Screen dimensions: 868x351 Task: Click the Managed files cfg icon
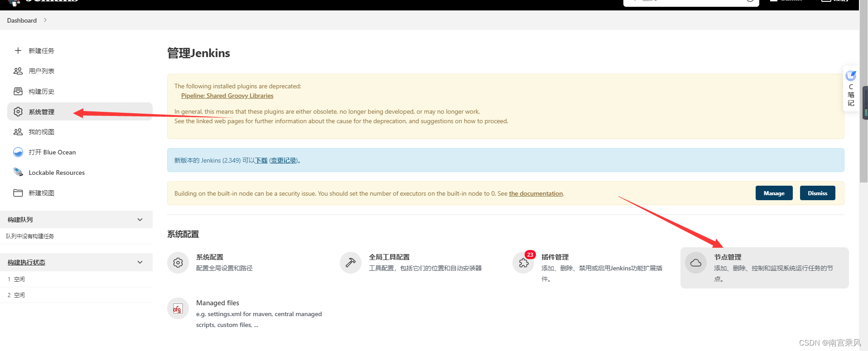[178, 308]
